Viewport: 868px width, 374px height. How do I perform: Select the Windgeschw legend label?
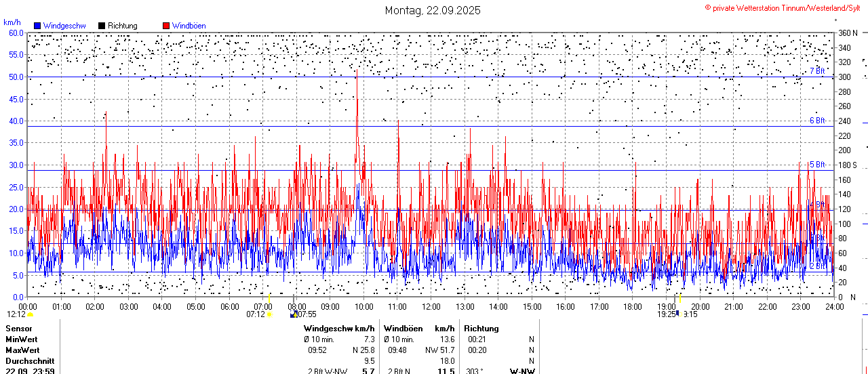pyautogui.click(x=64, y=26)
